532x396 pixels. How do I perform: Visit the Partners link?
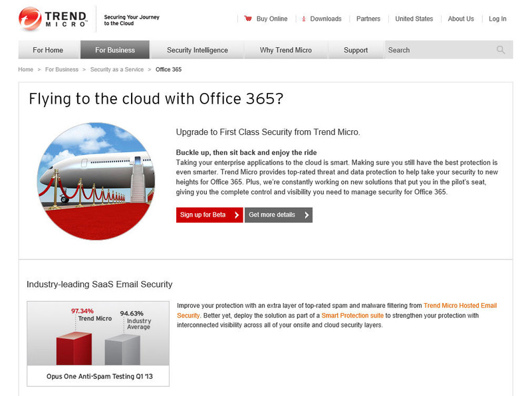[368, 19]
